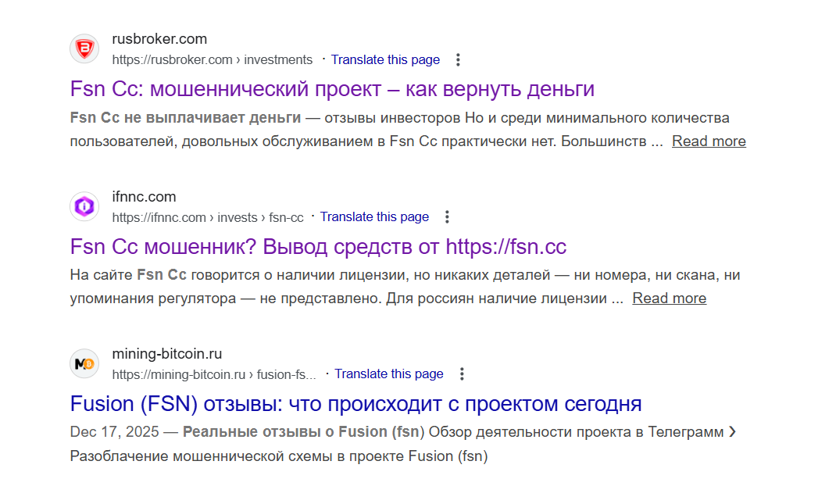Image resolution: width=836 pixels, height=504 pixels.
Task: Expand Read more on ifnnc.com snippet
Action: (669, 298)
